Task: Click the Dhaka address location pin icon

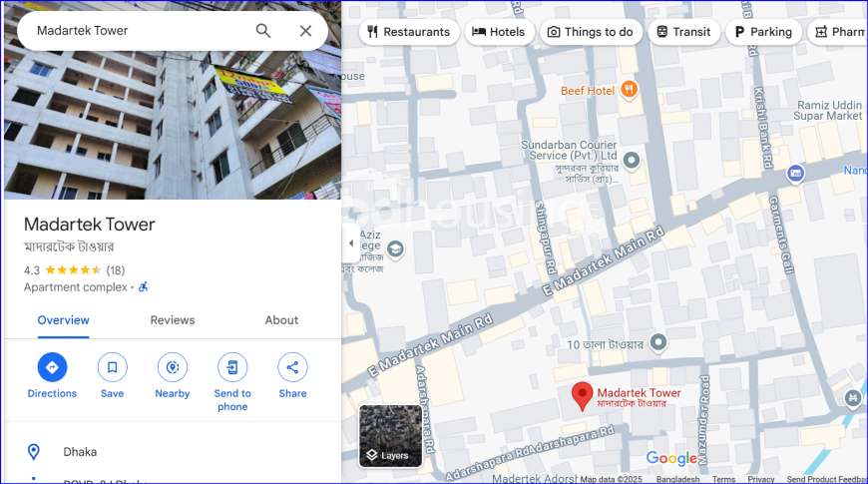Action: [x=34, y=452]
